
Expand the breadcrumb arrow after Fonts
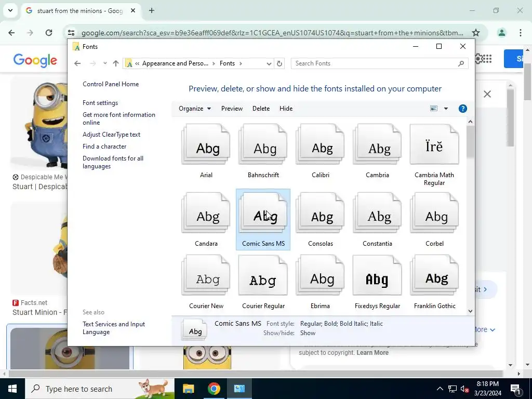point(241,63)
